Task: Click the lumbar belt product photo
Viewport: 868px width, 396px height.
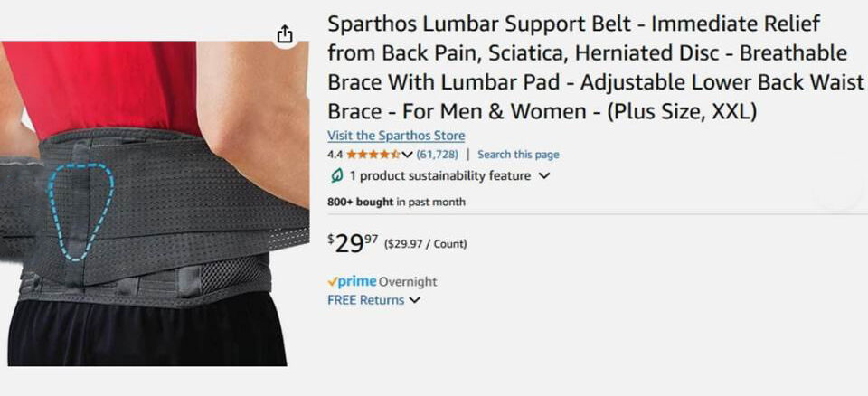Action: 155,203
